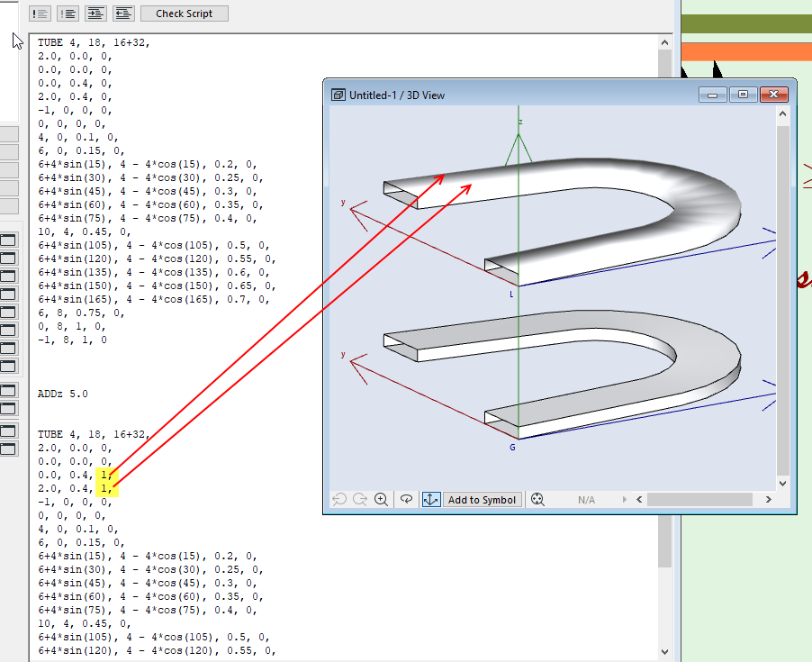
Task: Click hotspot label 'L' in 3D View
Action: coord(511,295)
